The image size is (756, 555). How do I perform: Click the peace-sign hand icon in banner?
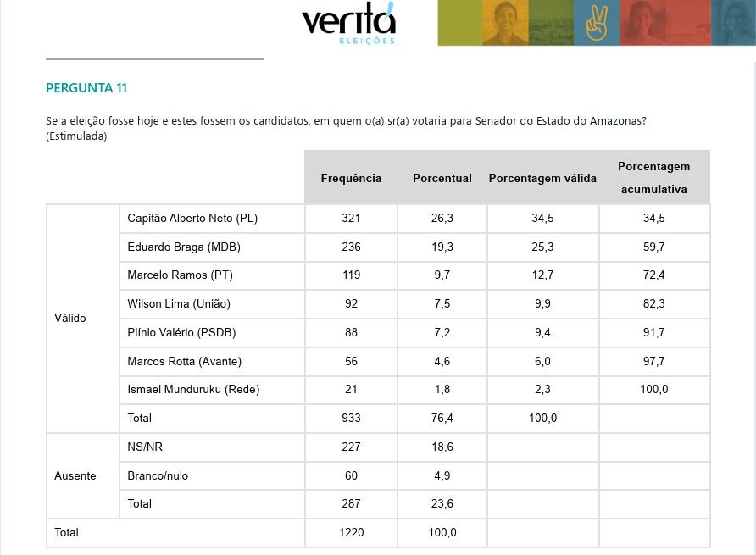coord(597,23)
